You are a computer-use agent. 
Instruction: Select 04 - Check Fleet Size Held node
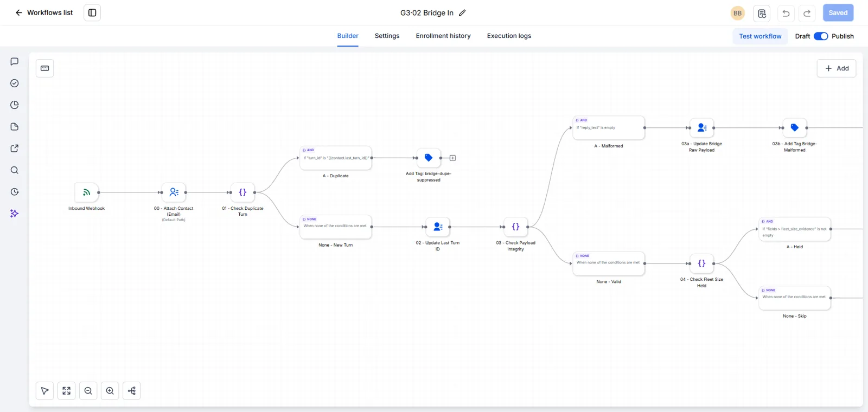tap(701, 263)
